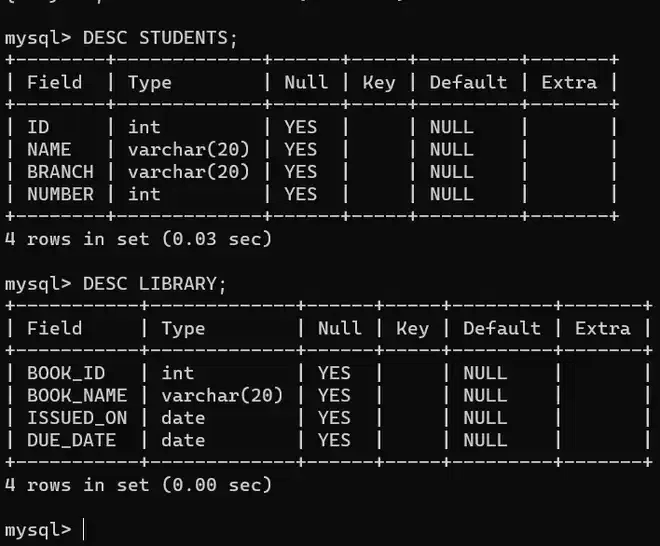Click the date type in ISSUED_ON row
Viewport: 660px width, 546px height.
coord(183,418)
